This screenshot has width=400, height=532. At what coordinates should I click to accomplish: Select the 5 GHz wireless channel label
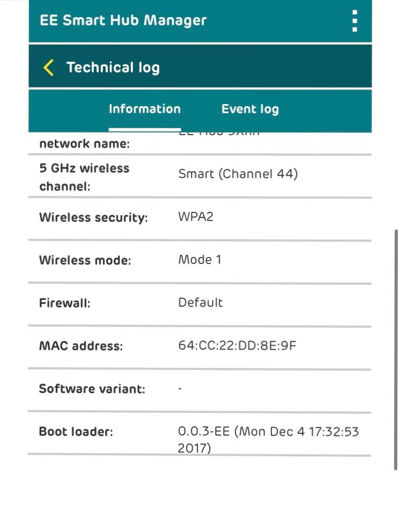click(x=84, y=177)
